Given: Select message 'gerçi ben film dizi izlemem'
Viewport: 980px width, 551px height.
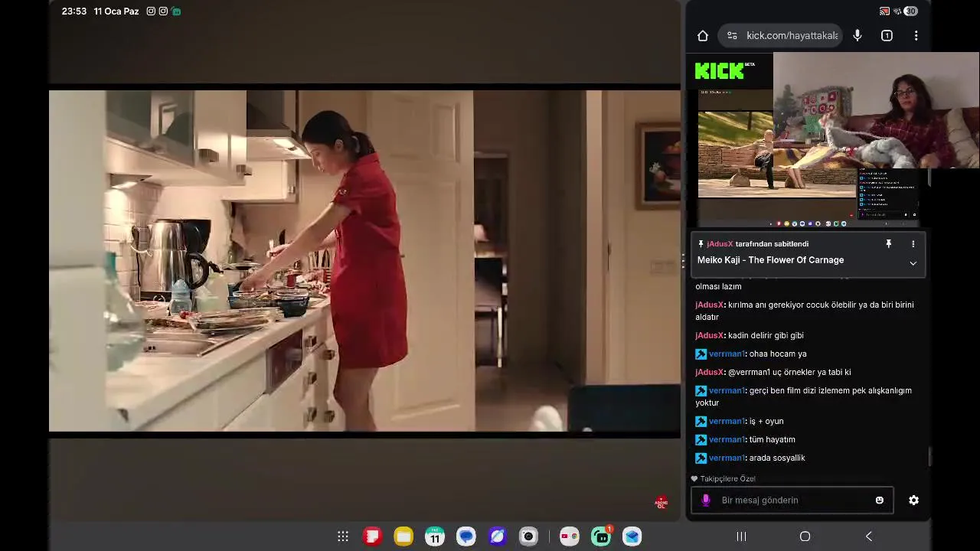Looking at the screenshot, I should 804,396.
